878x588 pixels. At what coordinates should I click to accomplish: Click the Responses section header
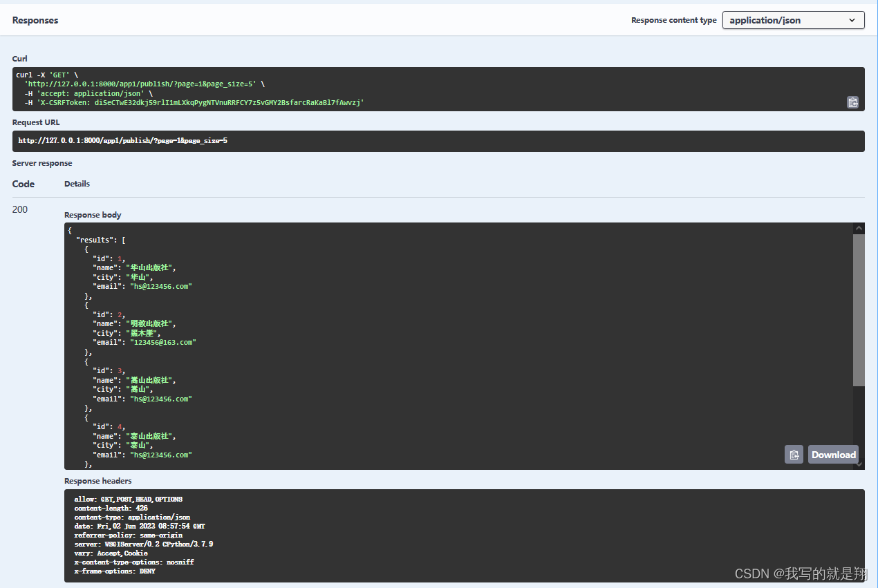point(35,20)
